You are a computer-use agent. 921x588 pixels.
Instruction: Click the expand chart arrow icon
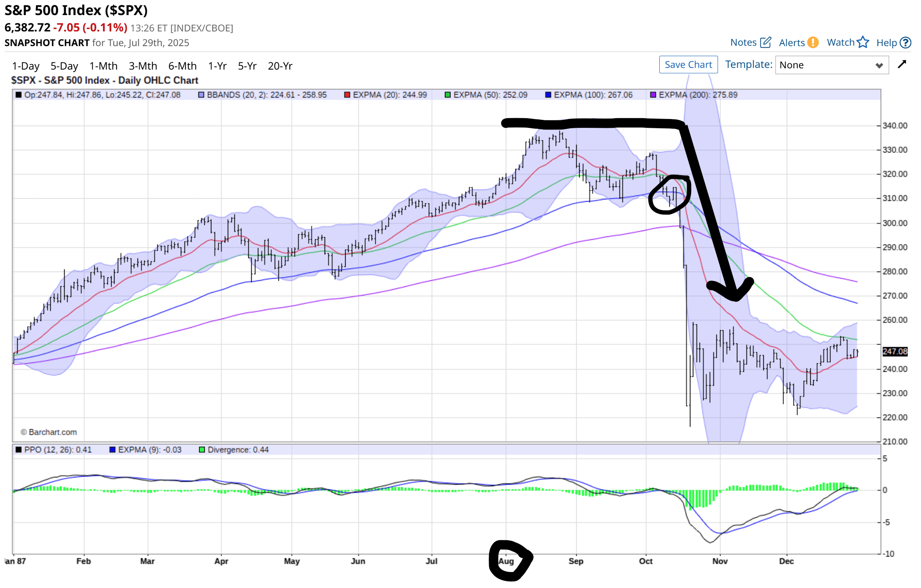coord(902,64)
